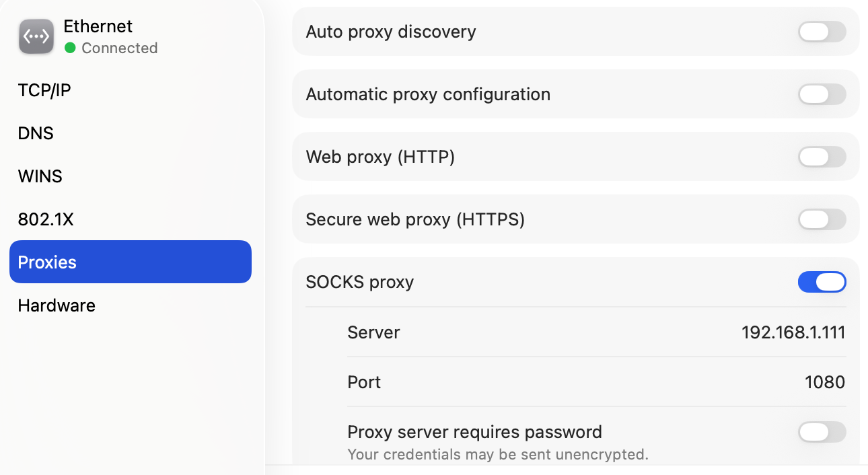Disable the SOCKS proxy toggle
The height and width of the screenshot is (475, 868).
(x=822, y=282)
